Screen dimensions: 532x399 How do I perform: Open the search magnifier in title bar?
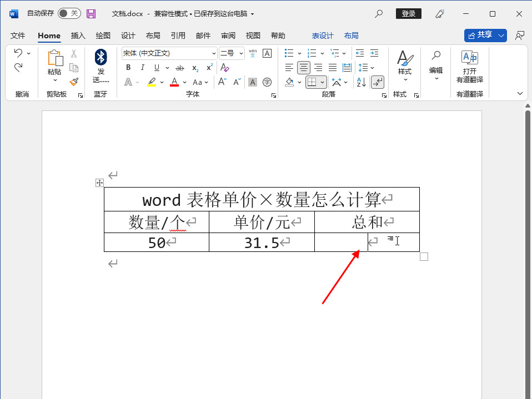pos(379,14)
